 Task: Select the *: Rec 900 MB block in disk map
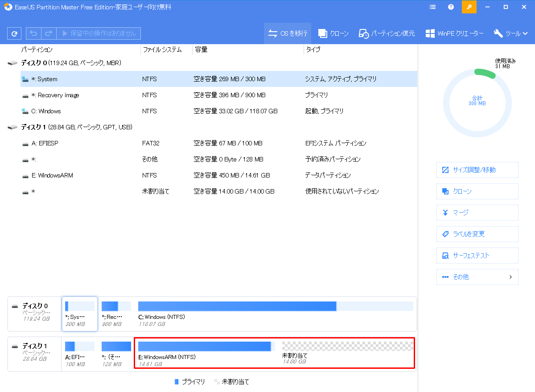(x=116, y=314)
